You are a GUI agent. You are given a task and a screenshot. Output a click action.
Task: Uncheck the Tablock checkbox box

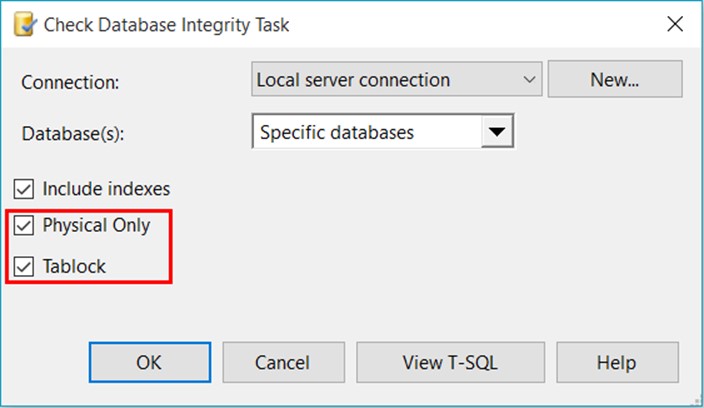pyautogui.click(x=23, y=267)
